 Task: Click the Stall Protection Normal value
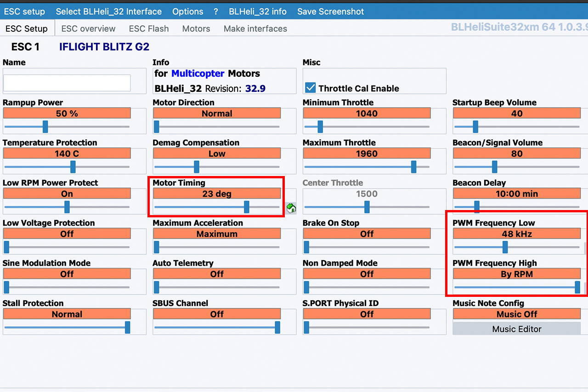point(67,314)
